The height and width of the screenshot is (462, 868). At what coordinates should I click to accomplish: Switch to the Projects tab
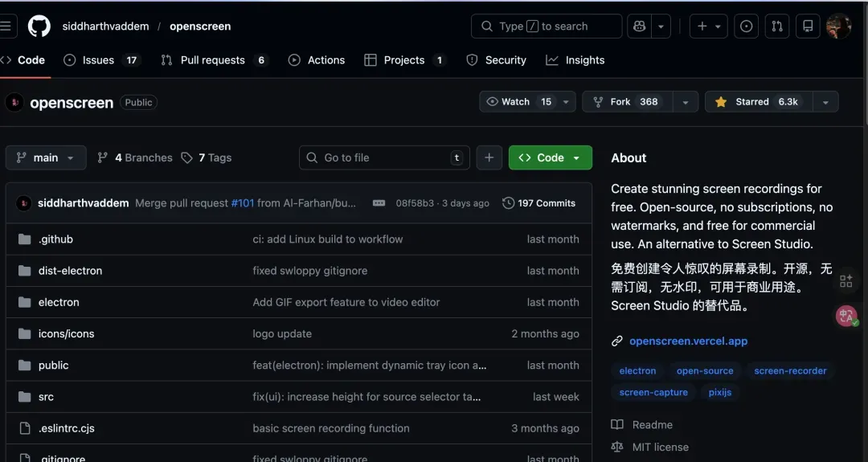(406, 59)
